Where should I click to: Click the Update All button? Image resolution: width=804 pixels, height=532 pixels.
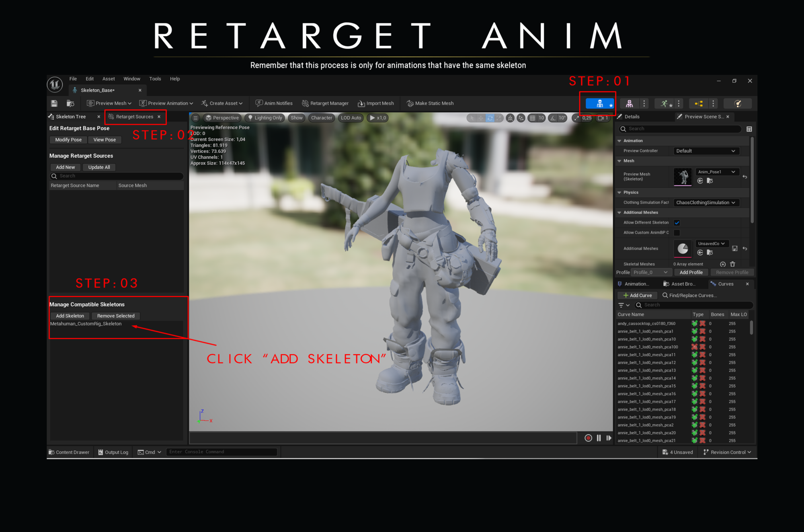(99, 167)
